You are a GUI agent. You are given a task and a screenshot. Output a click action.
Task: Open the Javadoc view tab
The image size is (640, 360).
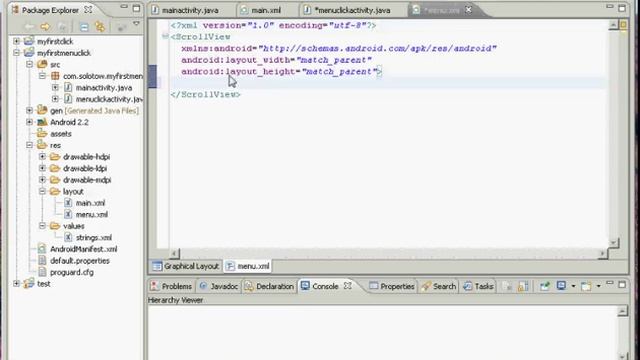[x=219, y=287]
